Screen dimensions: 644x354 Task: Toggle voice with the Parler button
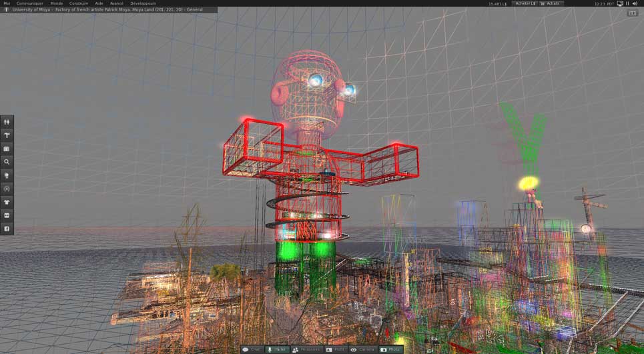(277, 349)
